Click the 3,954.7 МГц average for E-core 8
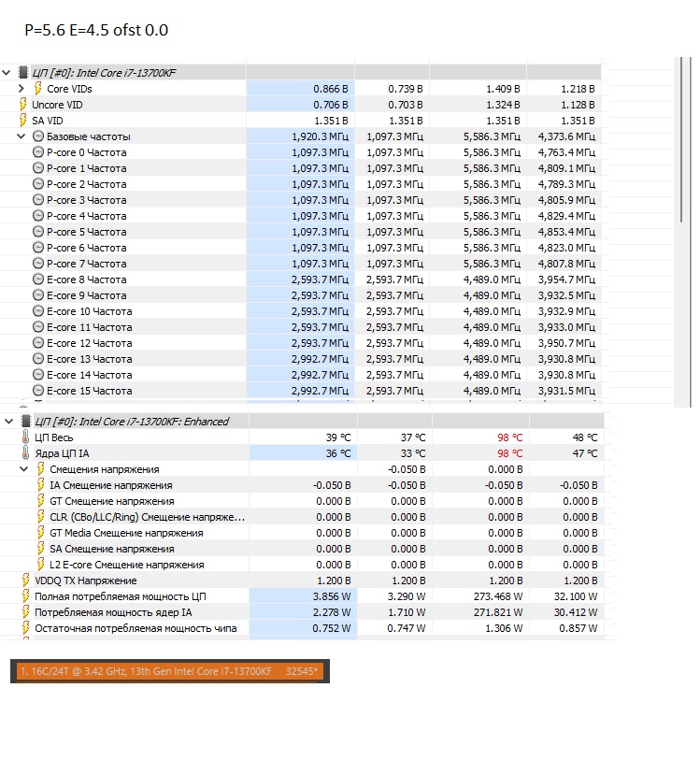700x760 pixels. 566,280
